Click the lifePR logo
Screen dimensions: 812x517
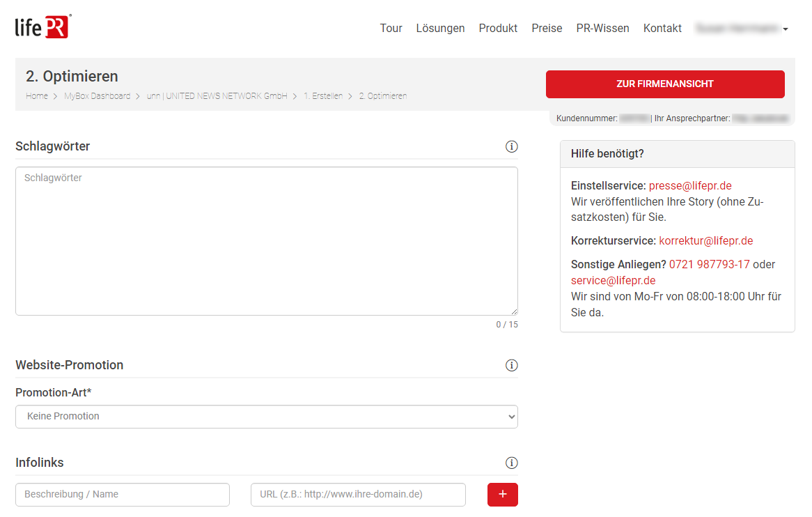coord(42,26)
